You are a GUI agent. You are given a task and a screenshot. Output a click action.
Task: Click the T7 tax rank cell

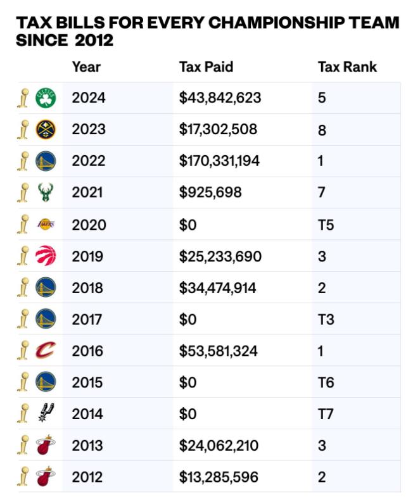pos(326,414)
